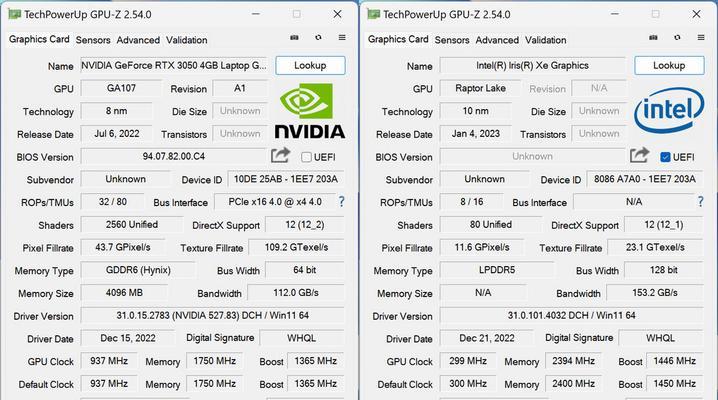Viewport: 718px width, 400px height.
Task: Click the Dec 15, 2022 driver date
Action: click(128, 338)
